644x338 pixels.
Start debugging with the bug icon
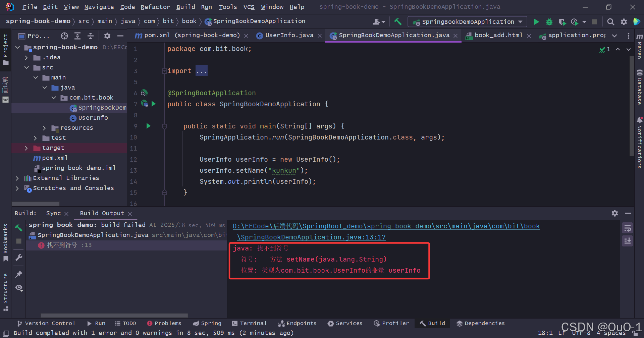[x=549, y=22]
